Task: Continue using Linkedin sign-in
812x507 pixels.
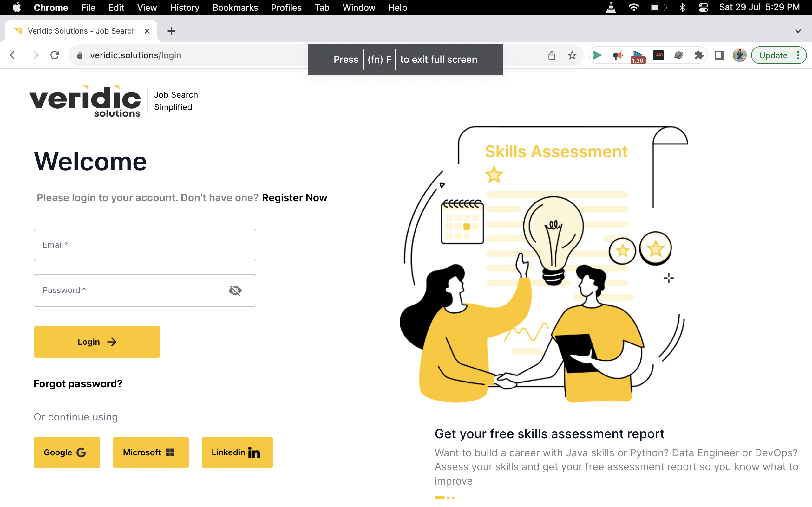Action: tap(237, 452)
